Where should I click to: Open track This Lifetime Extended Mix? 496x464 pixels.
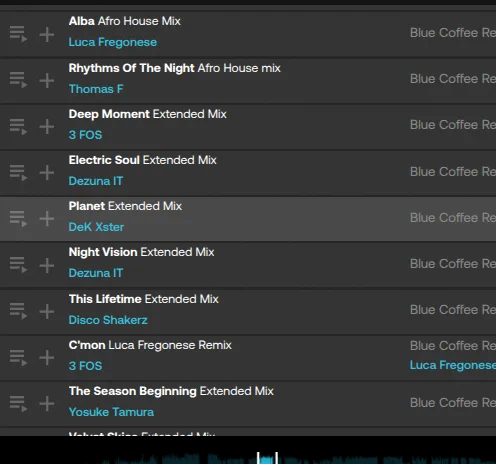pyautogui.click(x=144, y=299)
